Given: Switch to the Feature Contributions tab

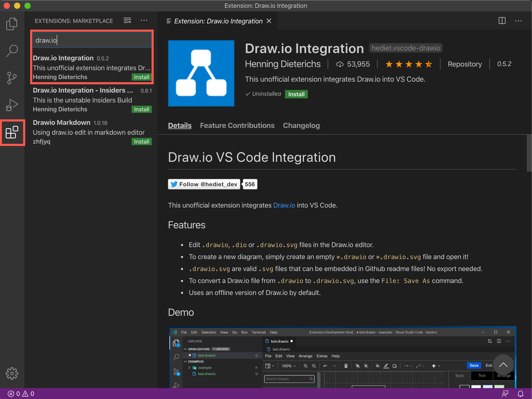Looking at the screenshot, I should point(237,125).
